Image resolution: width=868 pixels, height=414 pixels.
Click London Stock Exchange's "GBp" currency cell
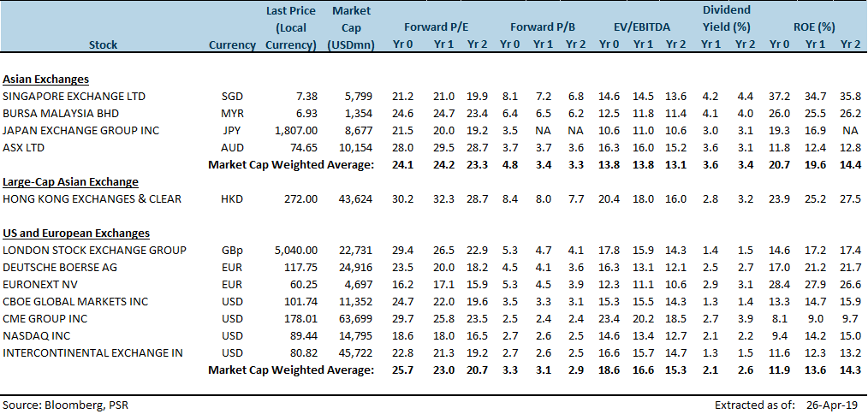click(x=232, y=250)
